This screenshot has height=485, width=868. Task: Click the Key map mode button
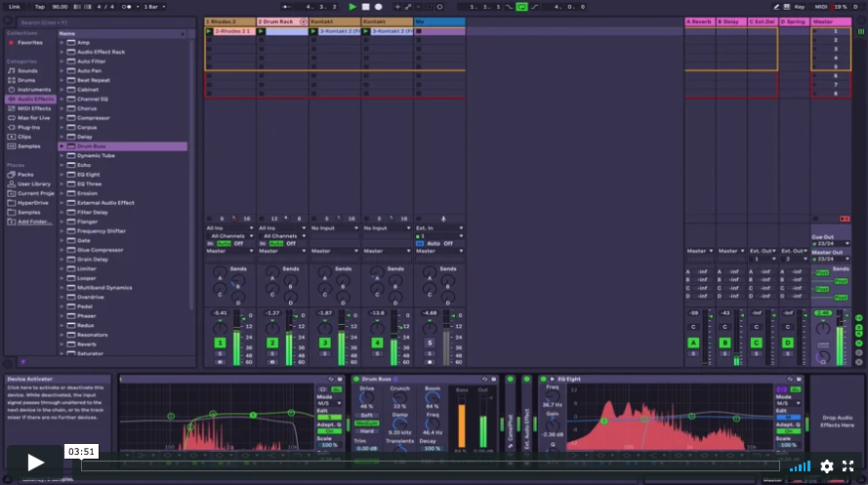800,7
